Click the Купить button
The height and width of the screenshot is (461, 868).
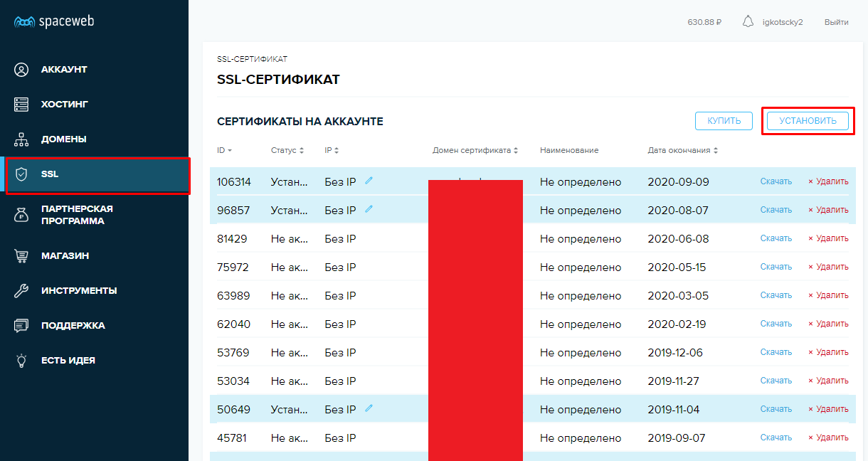[x=724, y=121]
